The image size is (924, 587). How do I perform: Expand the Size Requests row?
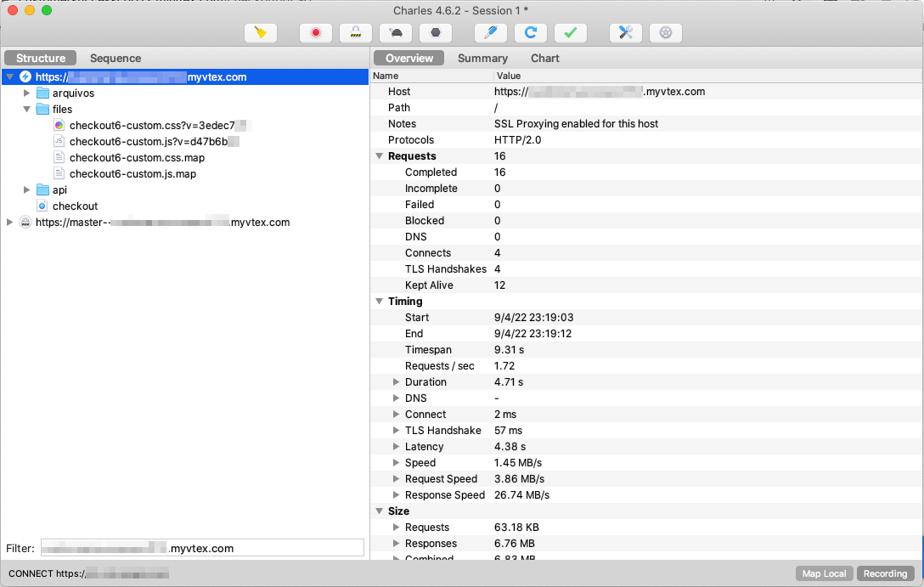click(396, 528)
